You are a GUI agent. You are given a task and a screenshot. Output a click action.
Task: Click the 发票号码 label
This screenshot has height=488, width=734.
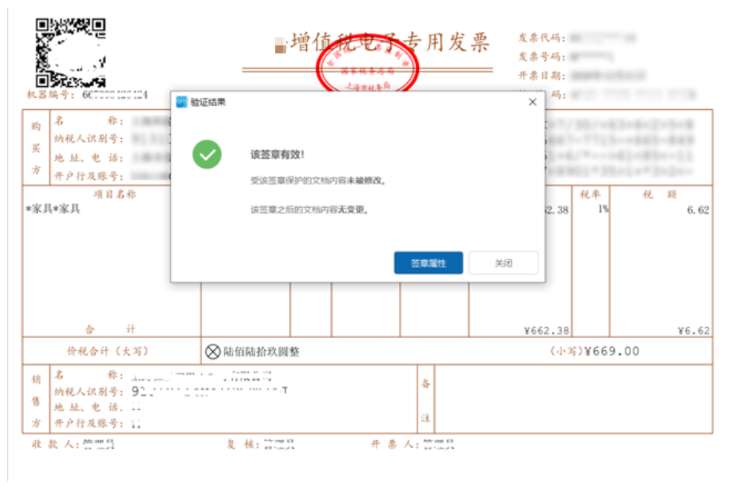542,57
